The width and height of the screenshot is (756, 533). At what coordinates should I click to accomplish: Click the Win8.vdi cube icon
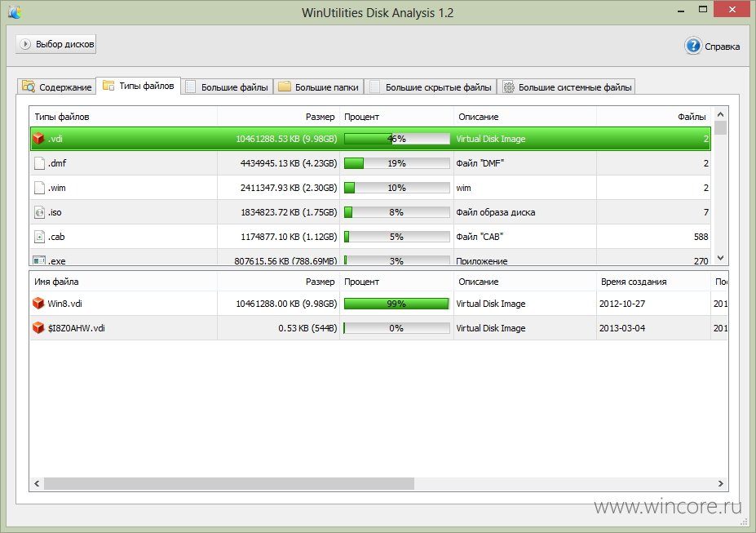point(38,304)
